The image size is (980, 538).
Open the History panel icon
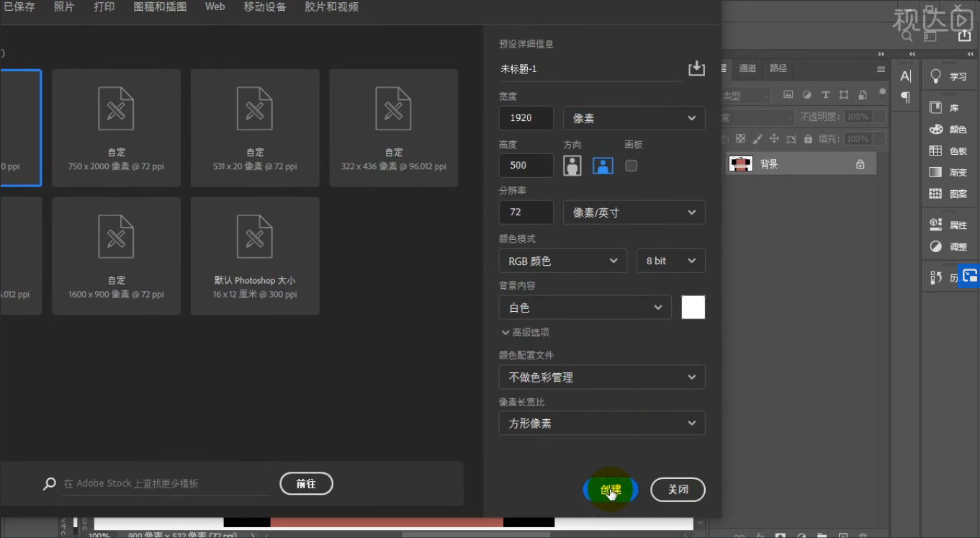click(x=935, y=277)
